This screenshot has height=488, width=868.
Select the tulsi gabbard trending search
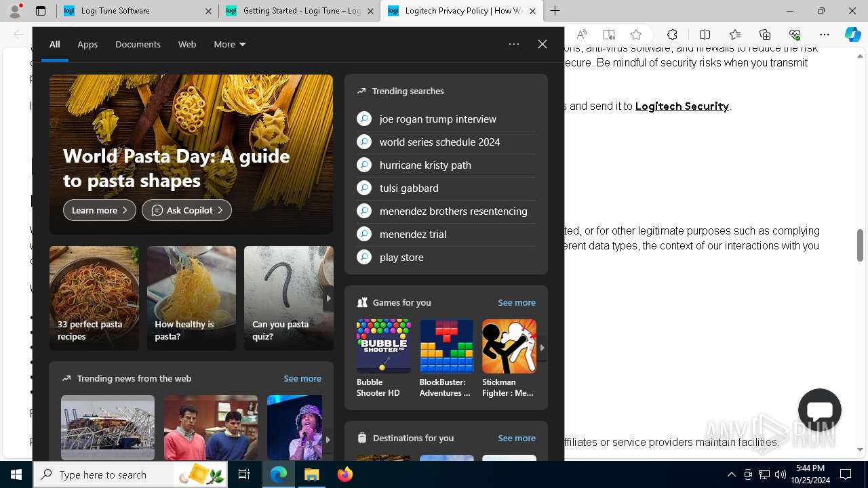coord(446,188)
